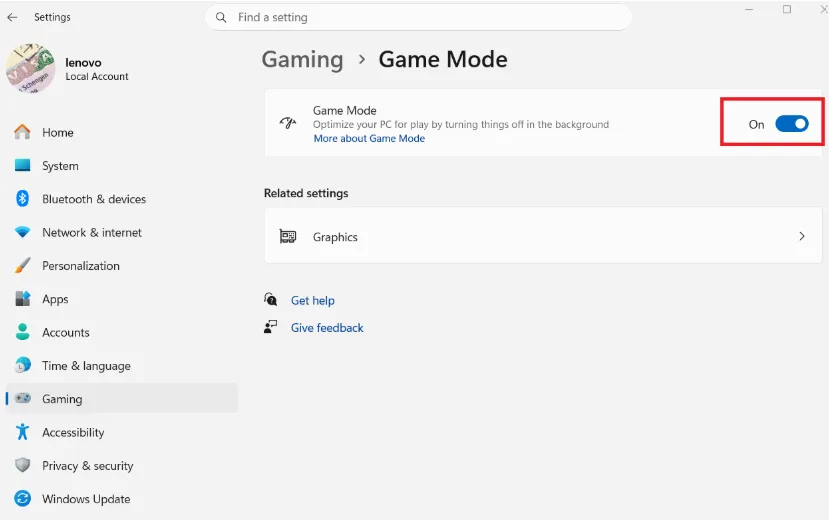
Task: Open Bluetooth & devices section
Action: [x=122, y=199]
